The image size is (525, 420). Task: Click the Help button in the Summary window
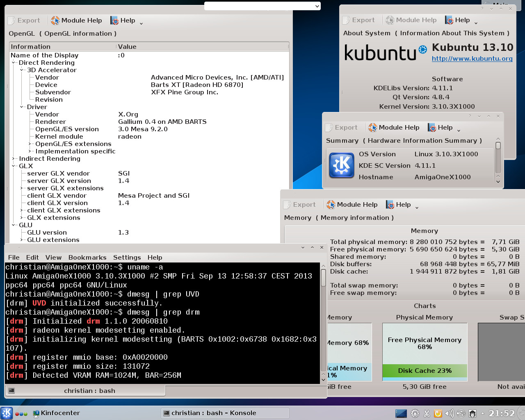point(440,128)
